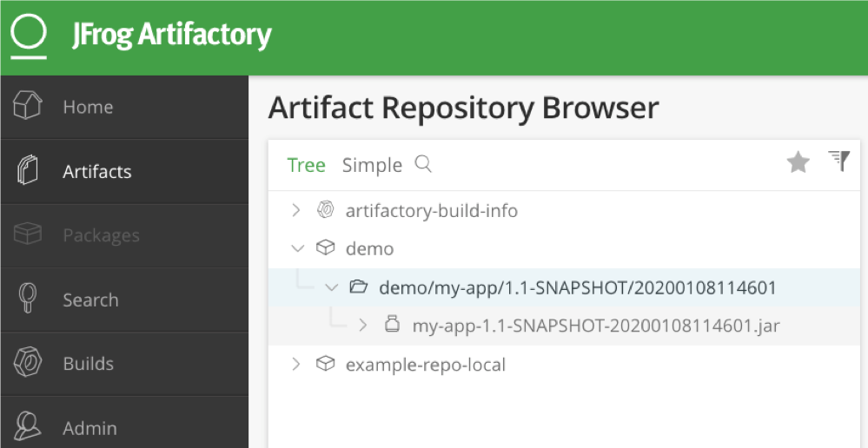Open Admin via the user icon
The height and width of the screenshot is (448, 868).
tap(27, 426)
